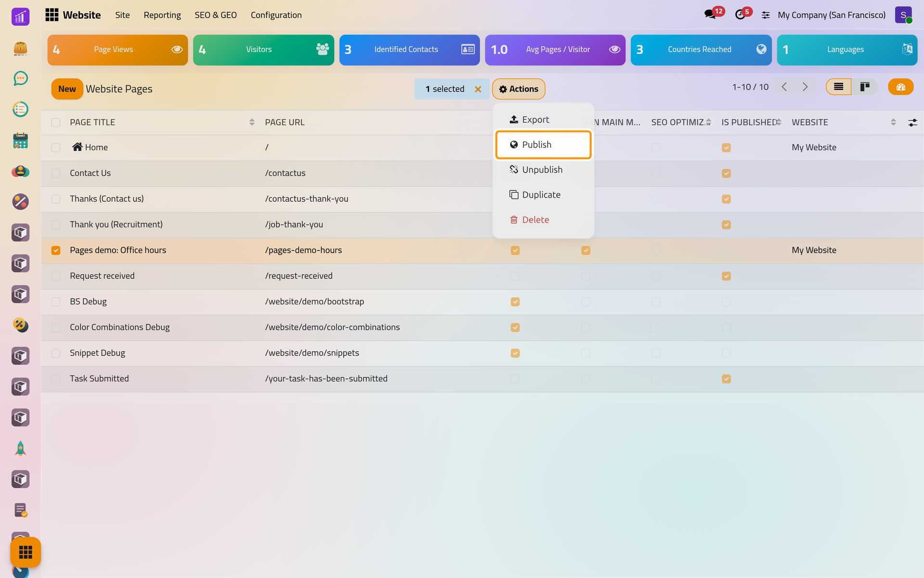Choose Unpublish from Actions menu
The image size is (924, 578).
pos(543,170)
